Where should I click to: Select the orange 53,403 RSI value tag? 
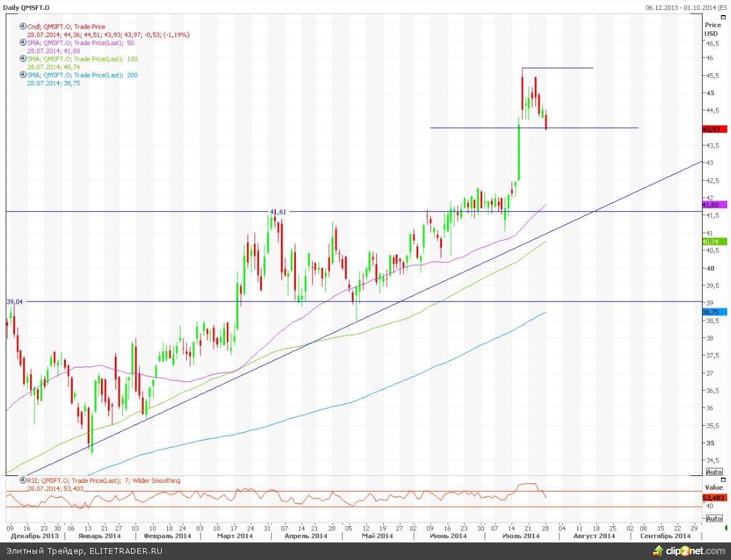(714, 497)
